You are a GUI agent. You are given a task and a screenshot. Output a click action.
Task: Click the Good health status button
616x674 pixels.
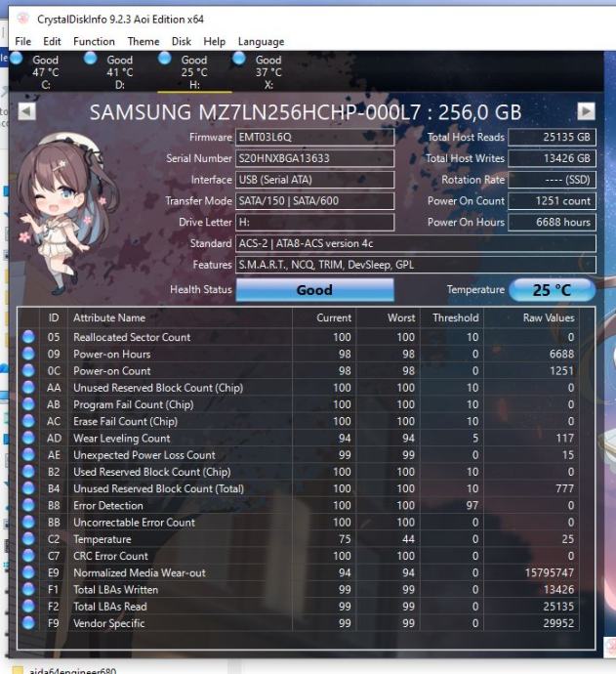pyautogui.click(x=315, y=290)
